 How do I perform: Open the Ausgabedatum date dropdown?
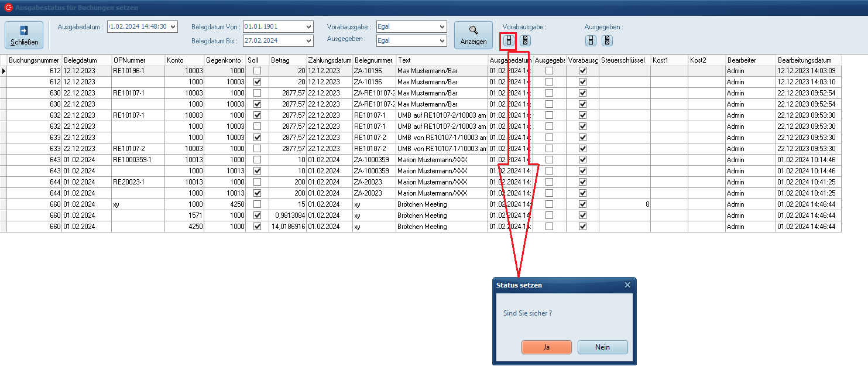click(172, 26)
